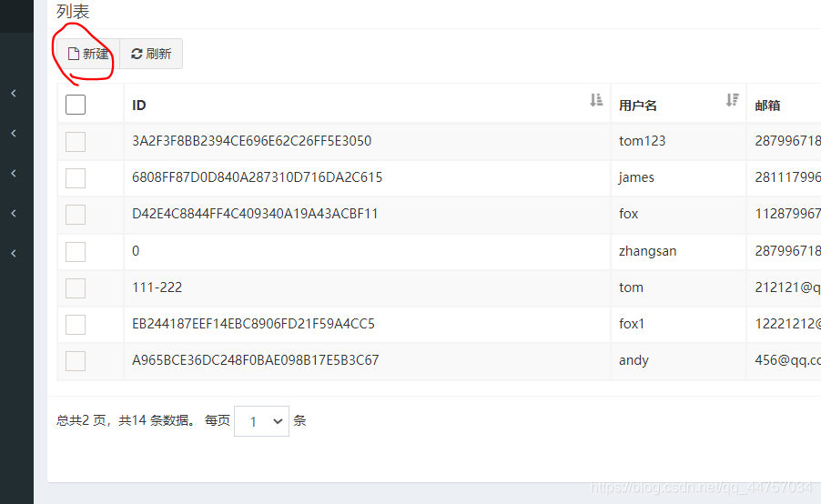Image resolution: width=821 pixels, height=504 pixels.
Task: Check the row checkbox for tom123
Action: 76,142
